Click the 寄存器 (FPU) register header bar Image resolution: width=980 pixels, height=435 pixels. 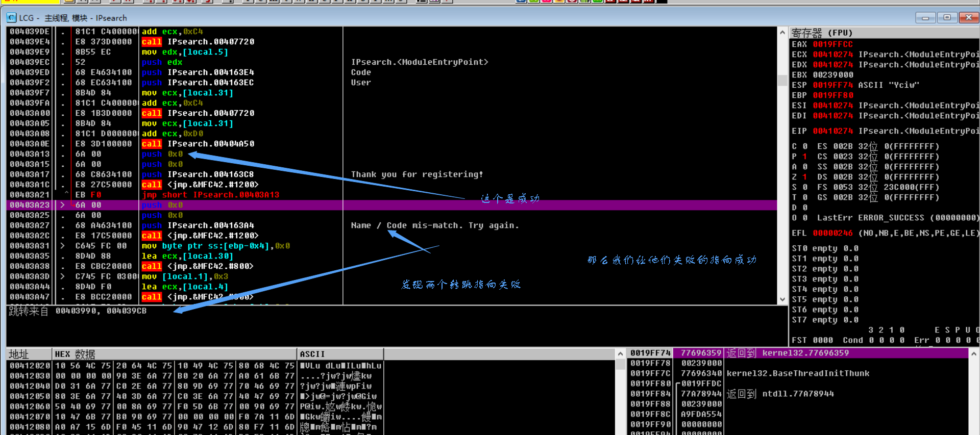coord(884,33)
